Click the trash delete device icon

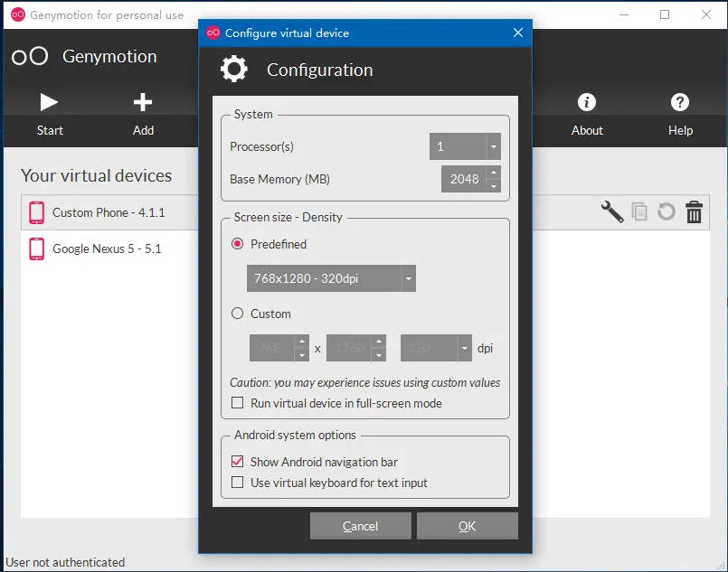tap(695, 212)
